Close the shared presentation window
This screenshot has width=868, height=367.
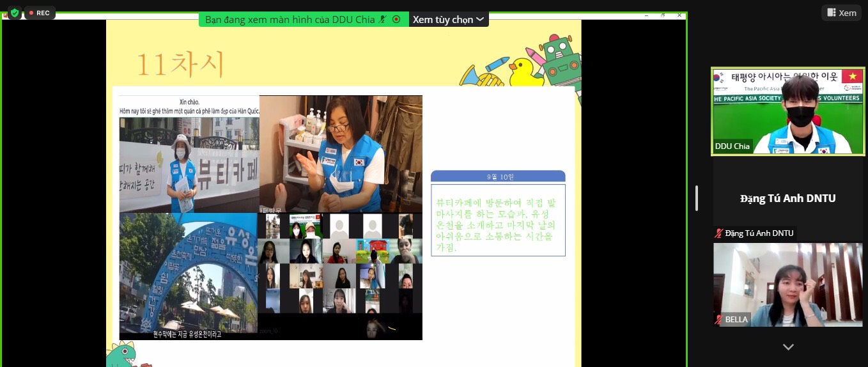coord(679,15)
